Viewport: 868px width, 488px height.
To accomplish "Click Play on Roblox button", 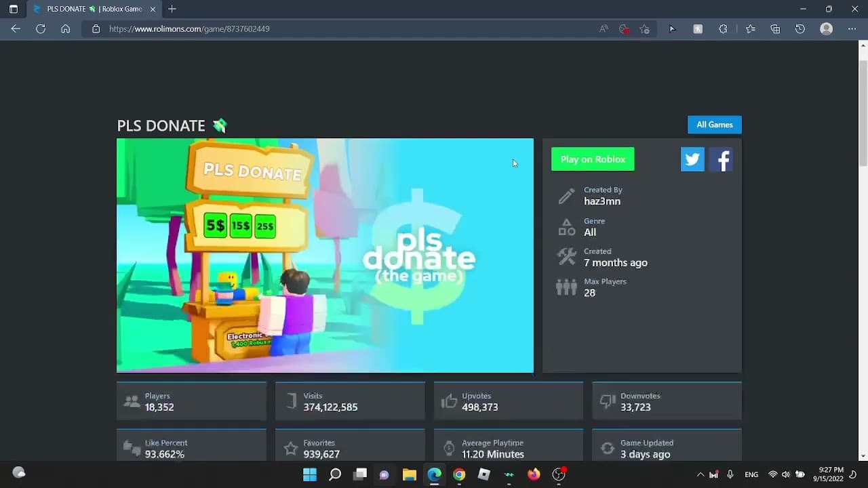I will tap(593, 159).
